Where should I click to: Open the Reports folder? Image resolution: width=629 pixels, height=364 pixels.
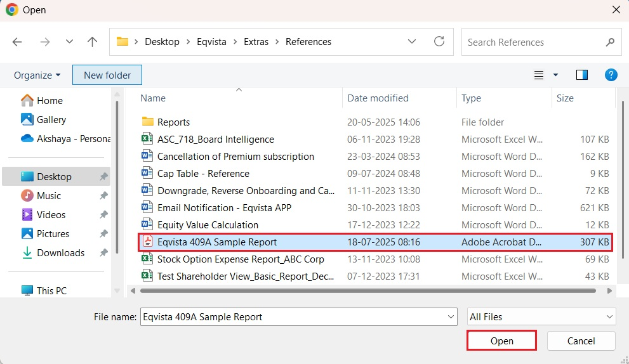tap(173, 122)
